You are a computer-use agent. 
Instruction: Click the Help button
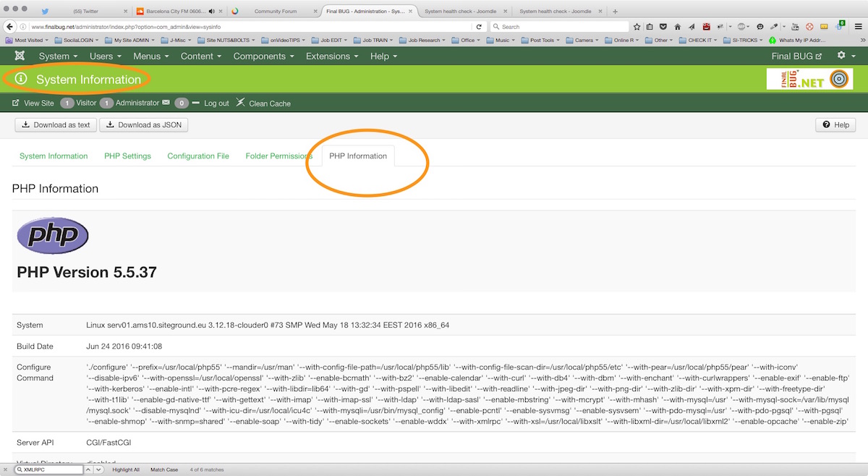pyautogui.click(x=835, y=125)
